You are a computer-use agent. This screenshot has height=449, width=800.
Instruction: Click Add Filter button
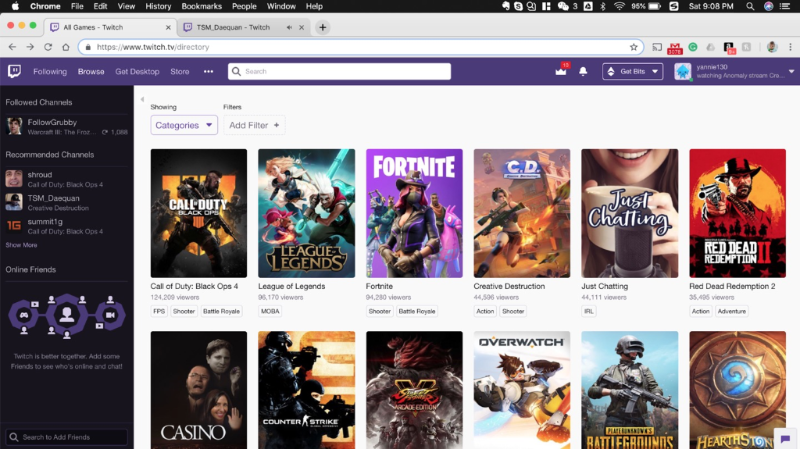click(x=254, y=125)
